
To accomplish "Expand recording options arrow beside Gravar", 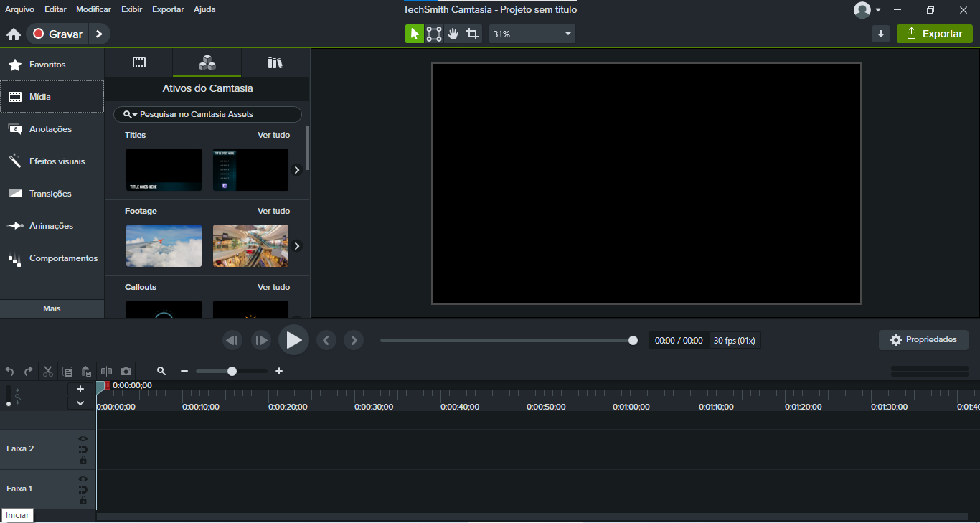I will 99,34.
